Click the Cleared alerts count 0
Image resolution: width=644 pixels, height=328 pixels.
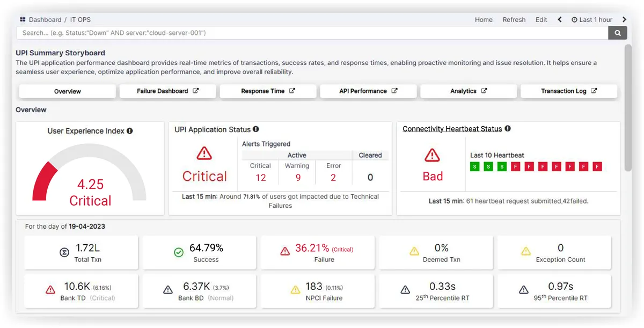coord(370,178)
